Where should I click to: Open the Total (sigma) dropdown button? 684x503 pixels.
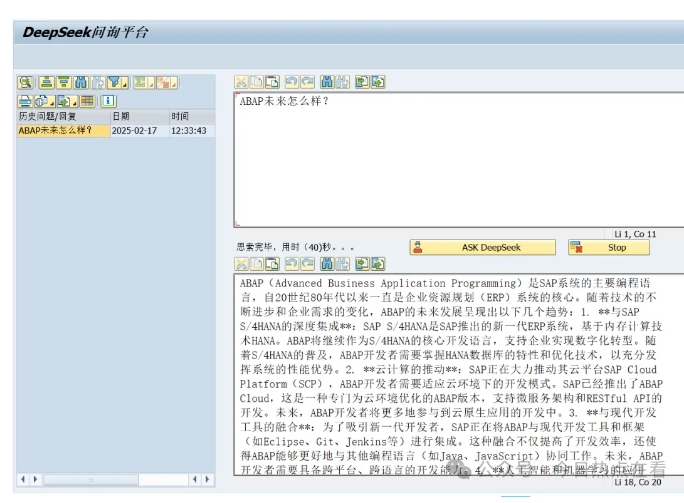(144, 82)
